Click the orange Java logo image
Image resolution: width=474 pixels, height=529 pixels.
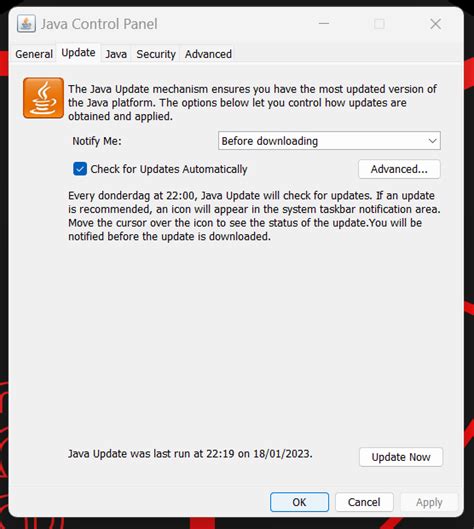43,98
